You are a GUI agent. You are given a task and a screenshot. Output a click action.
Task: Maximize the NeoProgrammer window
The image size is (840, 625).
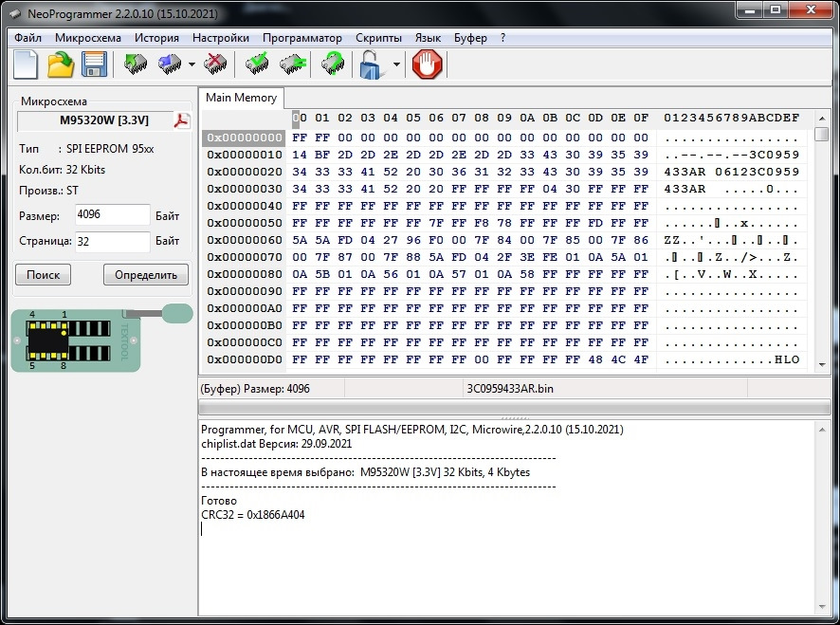[776, 9]
